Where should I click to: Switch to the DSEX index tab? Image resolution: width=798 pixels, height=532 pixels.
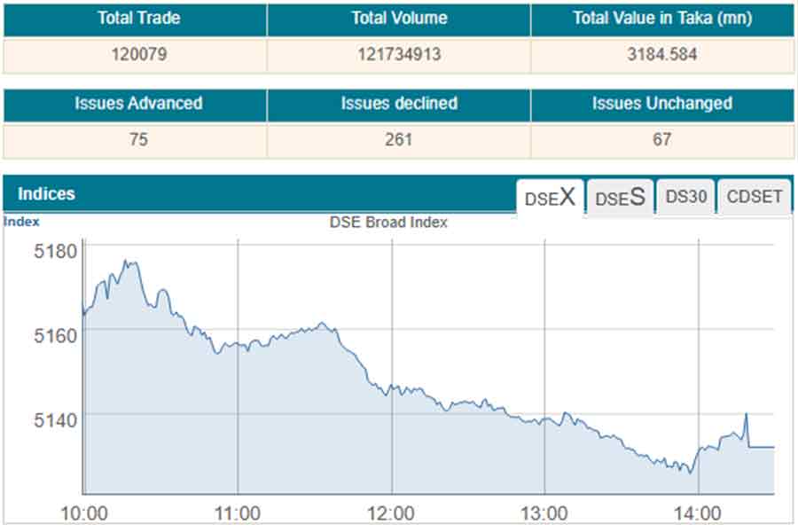[x=550, y=198]
